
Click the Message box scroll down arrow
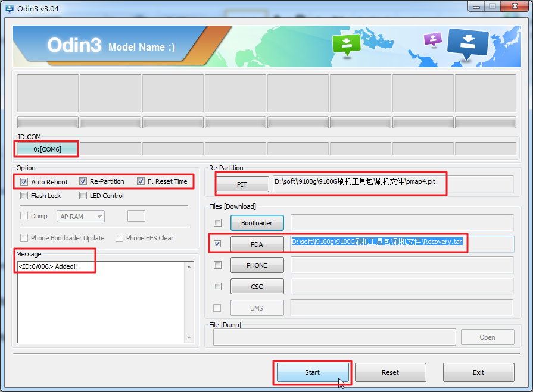189,338
